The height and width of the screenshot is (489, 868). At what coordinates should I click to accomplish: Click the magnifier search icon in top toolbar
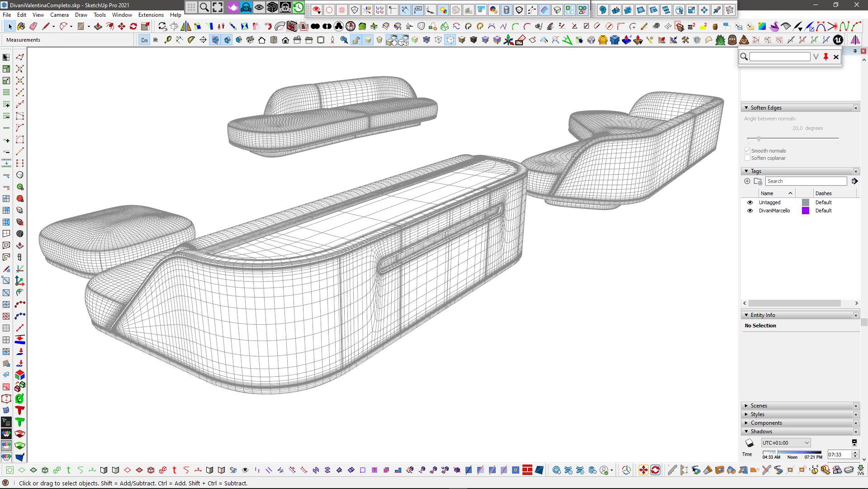coord(204,8)
